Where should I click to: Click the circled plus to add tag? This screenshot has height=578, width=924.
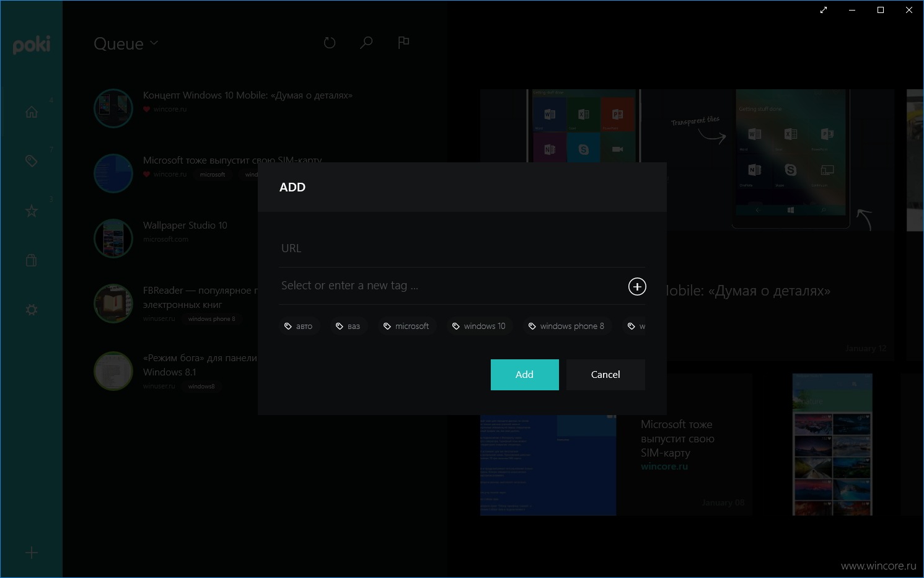(x=637, y=286)
